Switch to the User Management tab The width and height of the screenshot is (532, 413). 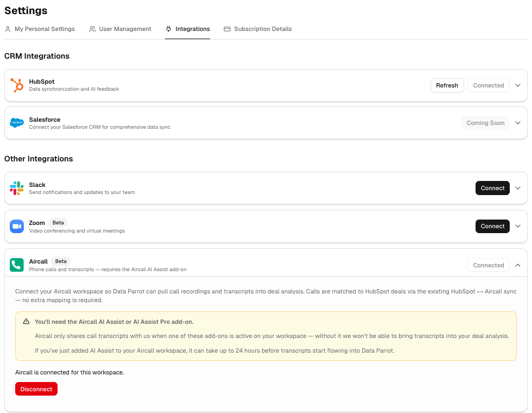click(120, 29)
